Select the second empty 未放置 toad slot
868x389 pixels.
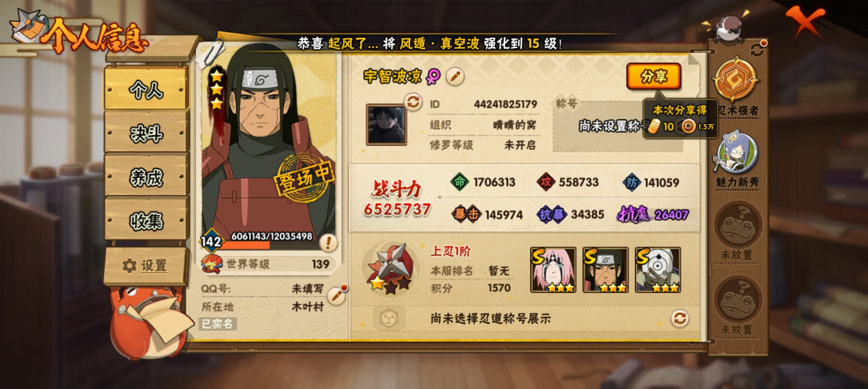pyautogui.click(x=738, y=300)
